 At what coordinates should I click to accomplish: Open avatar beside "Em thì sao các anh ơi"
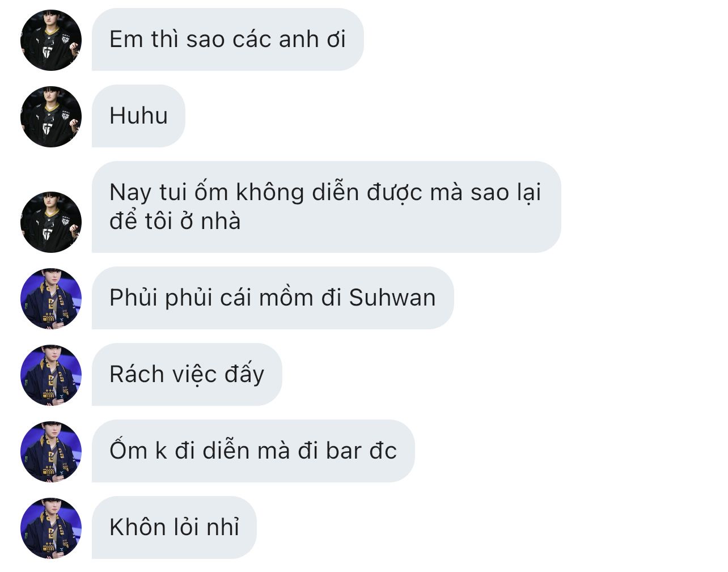51,40
